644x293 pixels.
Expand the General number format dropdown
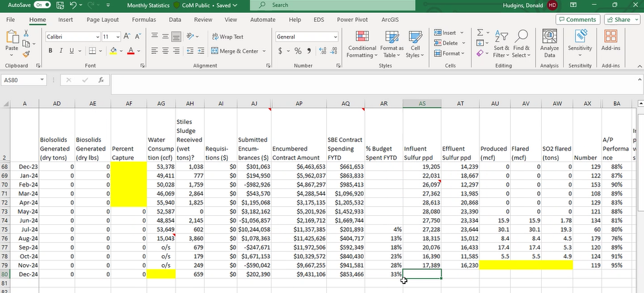pyautogui.click(x=336, y=37)
